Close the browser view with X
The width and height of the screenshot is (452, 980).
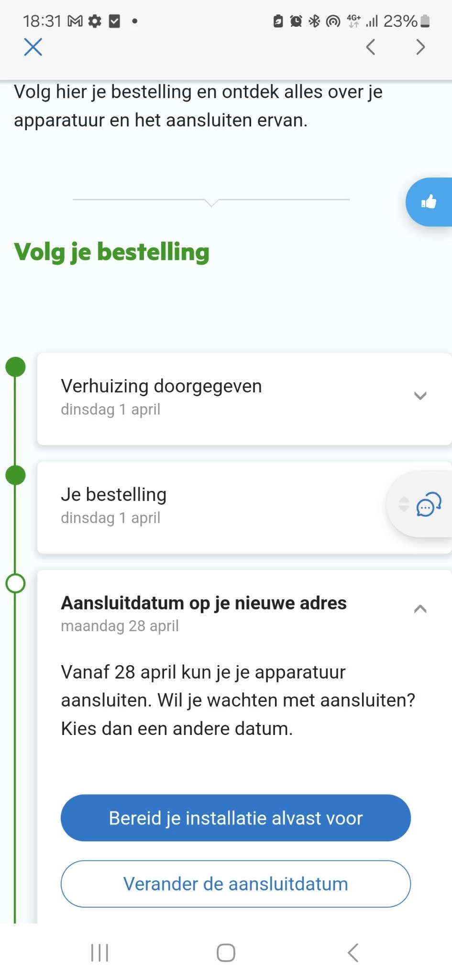point(33,47)
